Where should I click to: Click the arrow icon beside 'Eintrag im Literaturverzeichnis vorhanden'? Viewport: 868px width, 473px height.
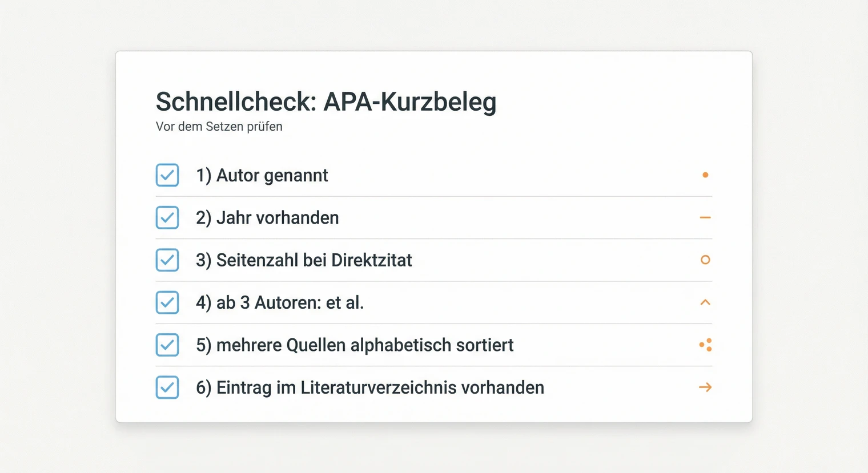click(x=705, y=387)
